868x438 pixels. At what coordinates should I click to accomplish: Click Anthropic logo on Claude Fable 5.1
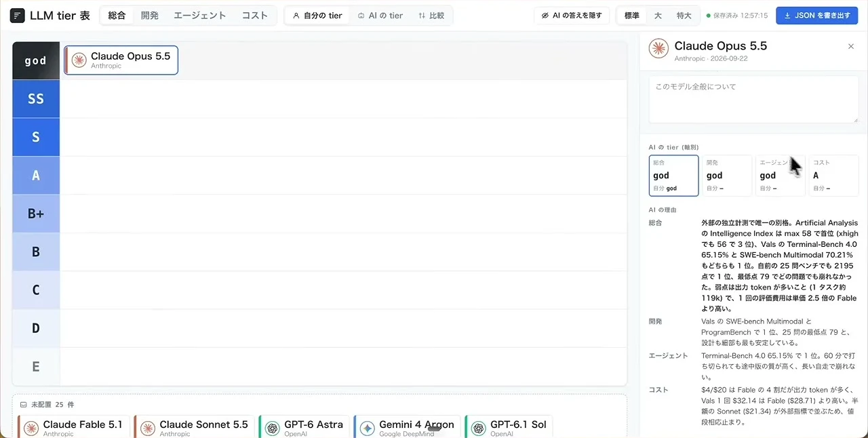[31, 429]
